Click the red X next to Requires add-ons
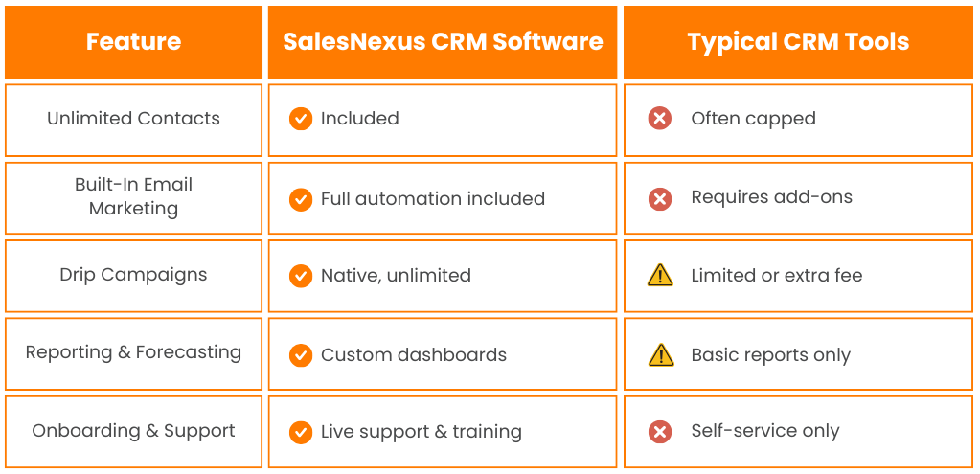This screenshot has width=980, height=474. coord(659,198)
